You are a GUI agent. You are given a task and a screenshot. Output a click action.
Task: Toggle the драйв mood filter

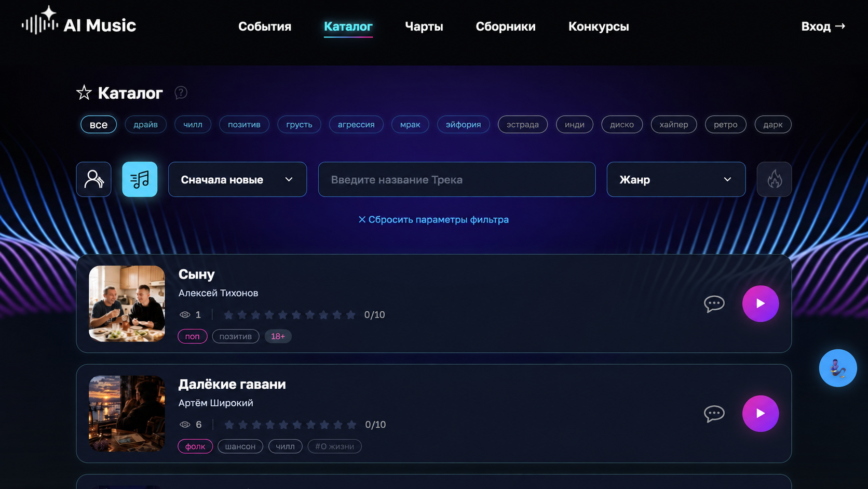click(x=145, y=125)
